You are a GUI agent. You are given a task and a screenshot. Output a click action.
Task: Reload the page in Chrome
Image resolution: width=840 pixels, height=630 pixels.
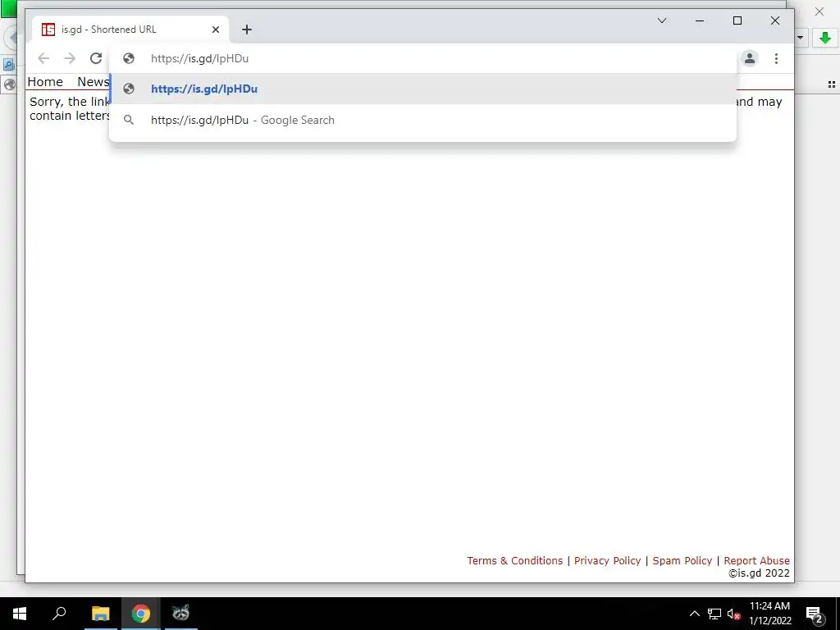click(x=96, y=58)
